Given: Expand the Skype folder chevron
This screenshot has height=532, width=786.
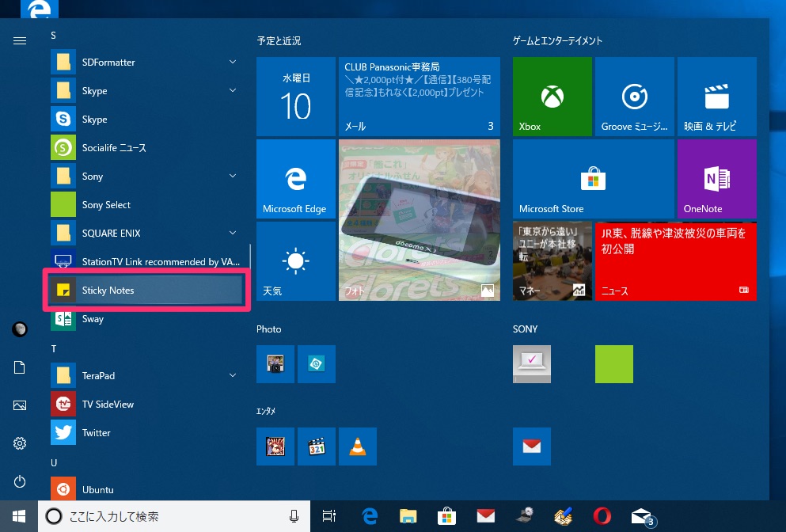Looking at the screenshot, I should point(233,90).
